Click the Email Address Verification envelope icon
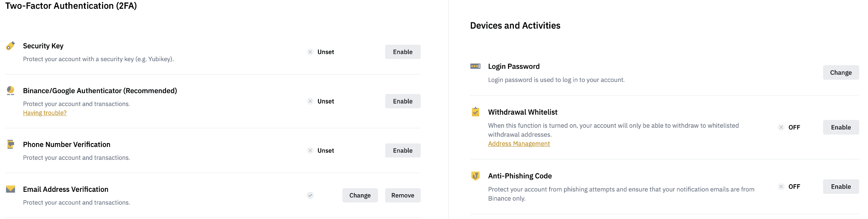Viewport: 868px width, 219px height. click(x=10, y=189)
